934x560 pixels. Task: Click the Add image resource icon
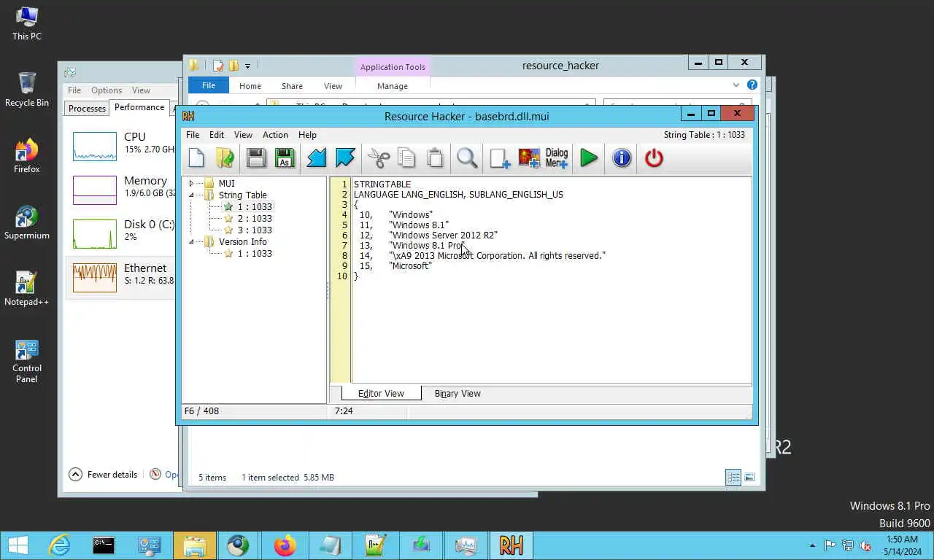(x=529, y=158)
